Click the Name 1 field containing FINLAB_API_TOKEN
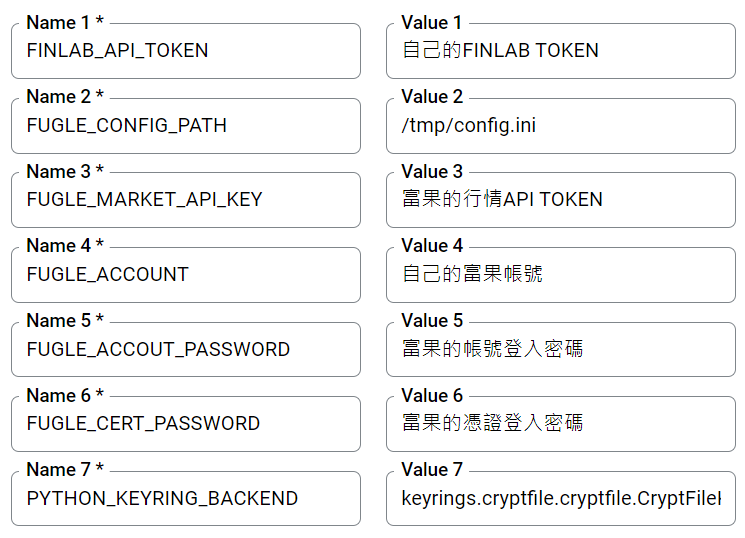This screenshot has height=538, width=745. [x=185, y=51]
